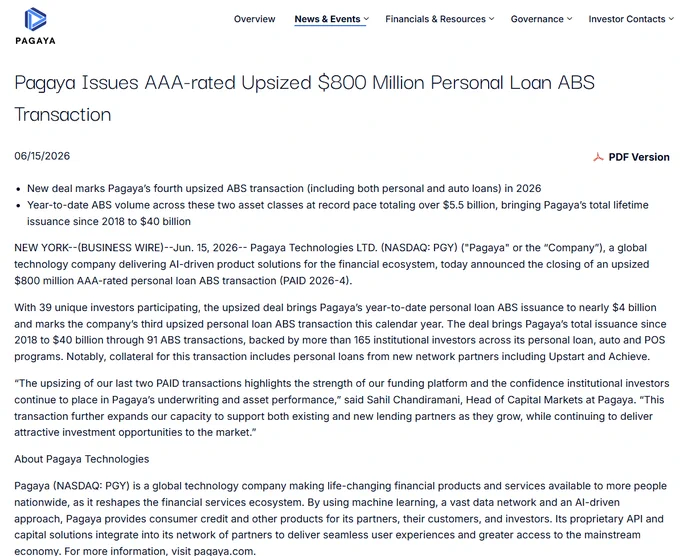Expand the Investor Contacts chevron
The width and height of the screenshot is (680, 556).
[671, 19]
